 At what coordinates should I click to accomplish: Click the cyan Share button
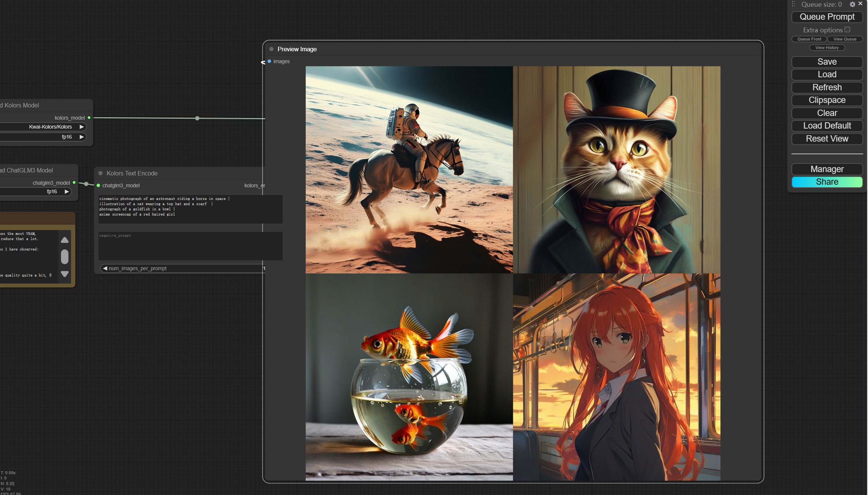(827, 182)
